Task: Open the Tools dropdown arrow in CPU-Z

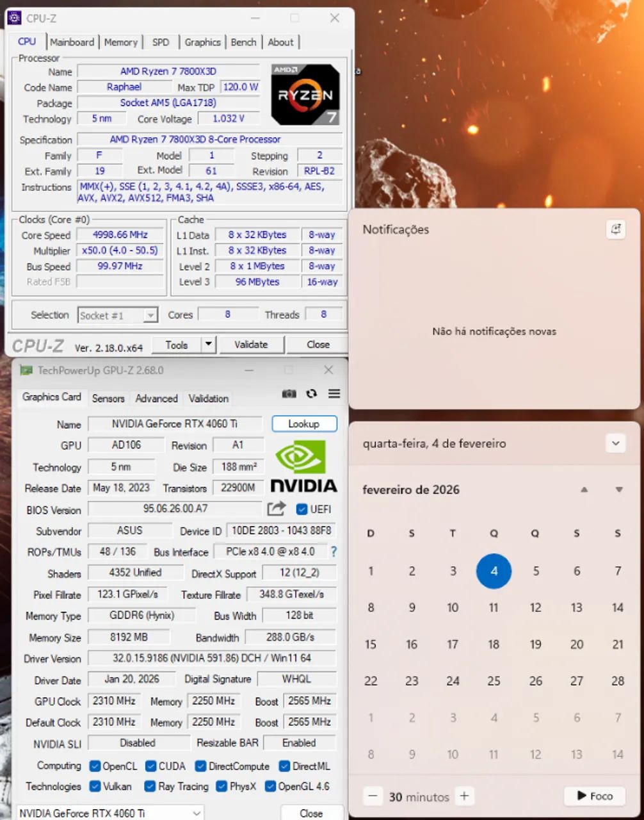Action: (x=208, y=344)
